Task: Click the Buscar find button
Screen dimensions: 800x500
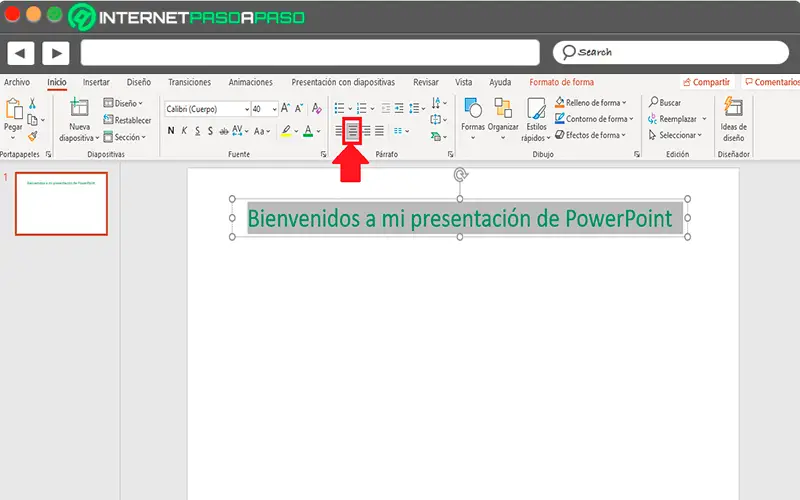Action: coord(665,103)
